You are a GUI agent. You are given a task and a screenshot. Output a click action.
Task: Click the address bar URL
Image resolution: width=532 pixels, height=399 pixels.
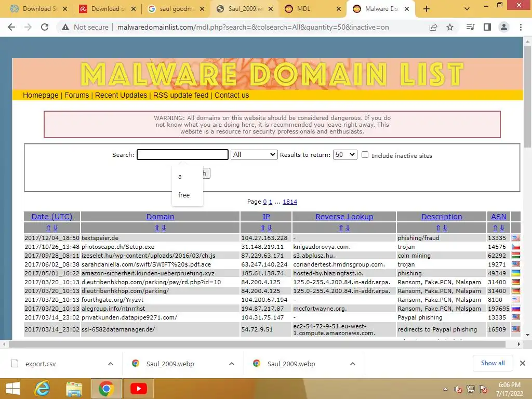pyautogui.click(x=253, y=27)
